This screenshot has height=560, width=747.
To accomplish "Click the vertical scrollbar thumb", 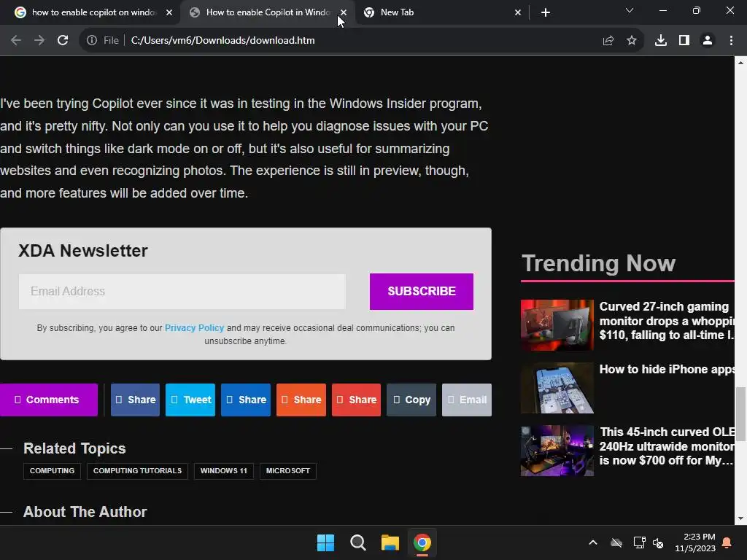I will [x=740, y=414].
